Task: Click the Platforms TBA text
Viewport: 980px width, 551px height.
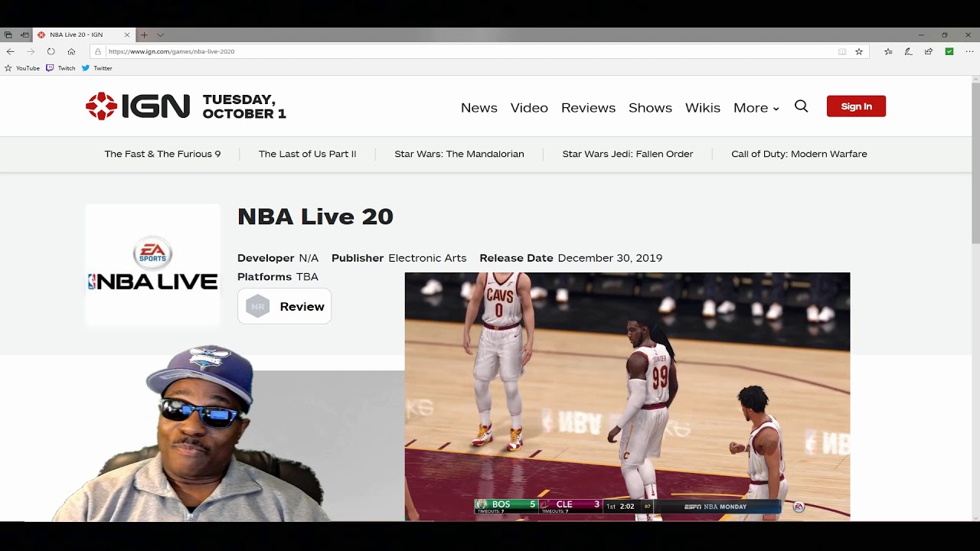Action: coord(278,276)
